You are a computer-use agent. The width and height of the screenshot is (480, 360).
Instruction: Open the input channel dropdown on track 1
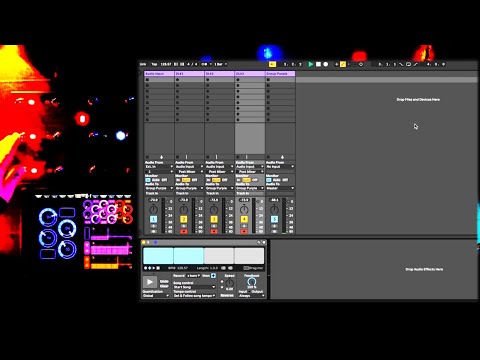pyautogui.click(x=159, y=172)
